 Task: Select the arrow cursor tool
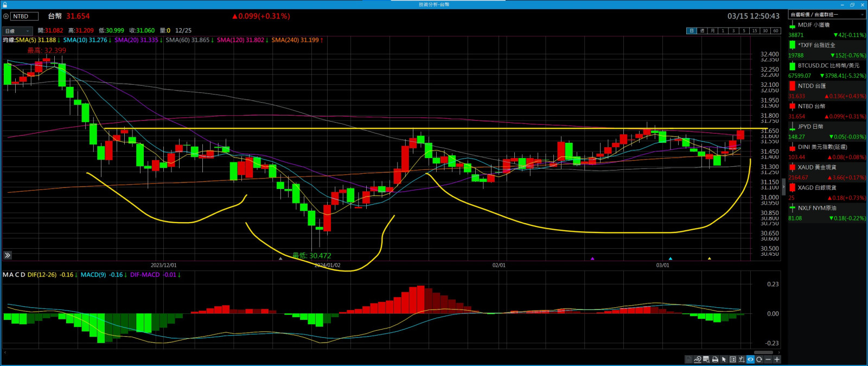point(724,359)
